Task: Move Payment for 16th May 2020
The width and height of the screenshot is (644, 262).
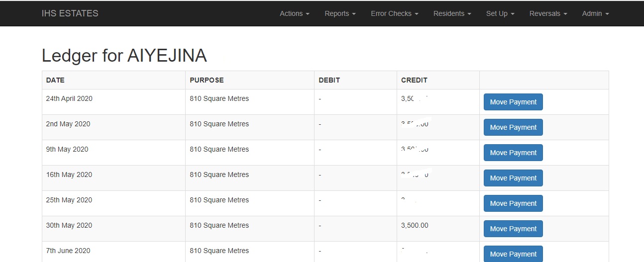Action: coord(513,178)
